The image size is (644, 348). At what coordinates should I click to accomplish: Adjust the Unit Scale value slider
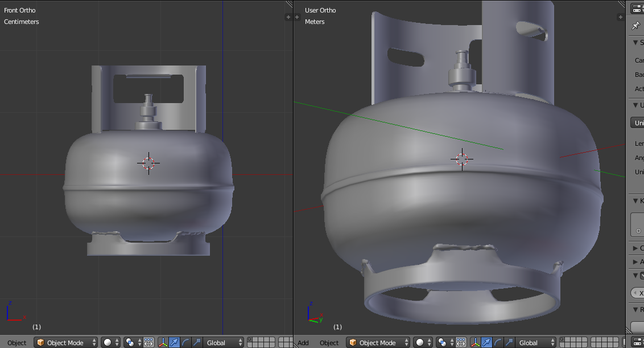click(639, 172)
